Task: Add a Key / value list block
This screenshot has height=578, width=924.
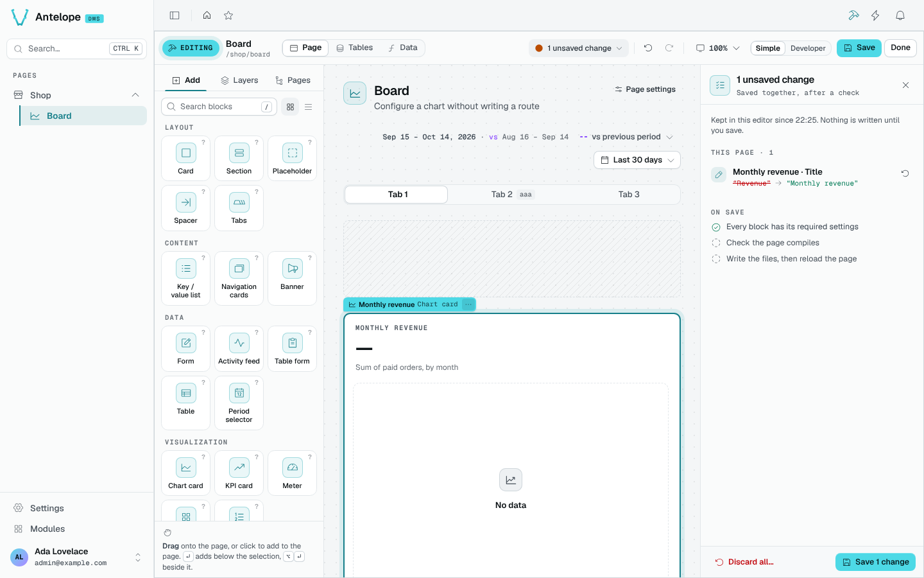Action: pos(185,278)
